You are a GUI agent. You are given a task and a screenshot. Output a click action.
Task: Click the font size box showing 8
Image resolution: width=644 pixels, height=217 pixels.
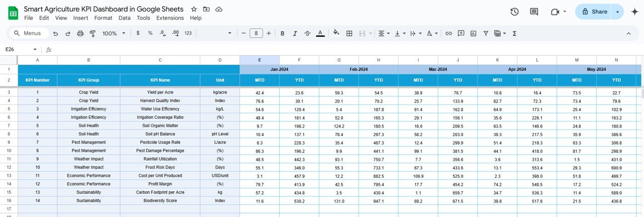coord(256,33)
